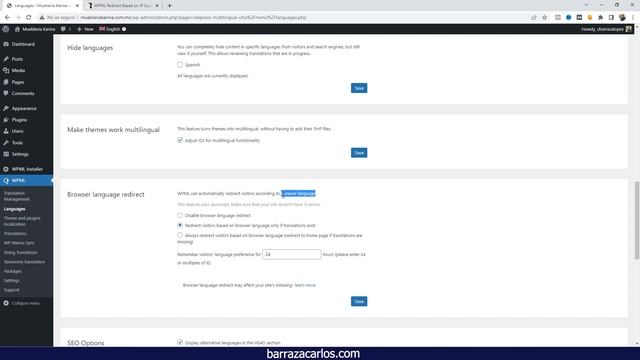The image size is (640, 360).
Task: Click the browser forward arrow
Action: click(x=18, y=18)
